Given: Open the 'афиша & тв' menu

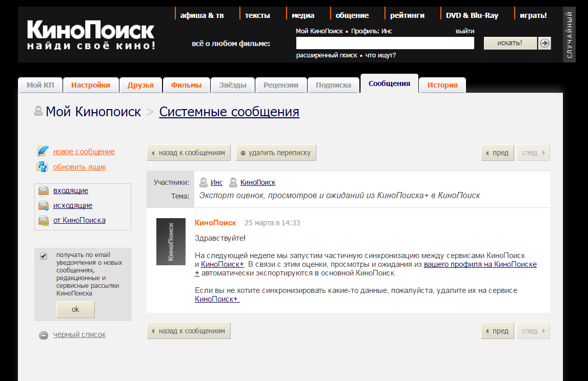Looking at the screenshot, I should click(x=202, y=15).
